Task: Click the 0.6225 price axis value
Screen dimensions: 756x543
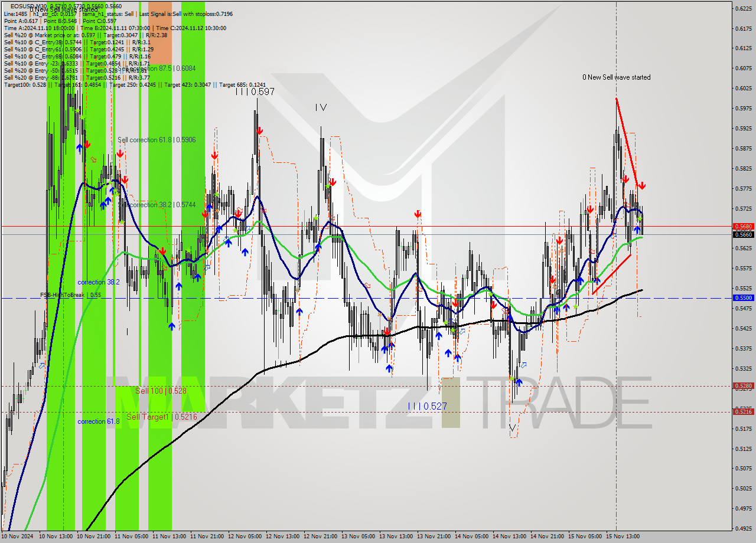Action: coord(743,8)
